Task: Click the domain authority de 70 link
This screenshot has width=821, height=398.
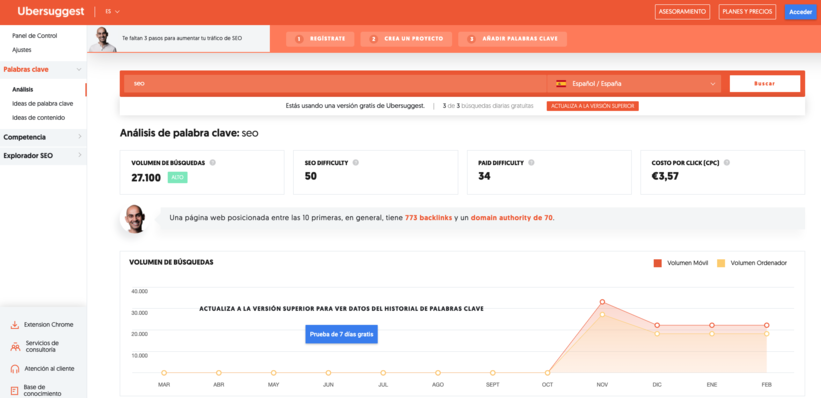Action: (x=512, y=218)
